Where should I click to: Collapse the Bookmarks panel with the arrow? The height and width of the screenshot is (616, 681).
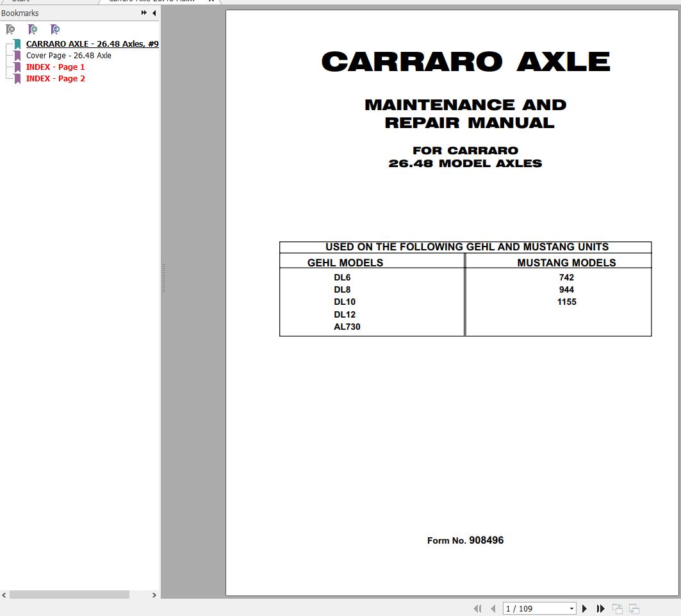pos(154,13)
